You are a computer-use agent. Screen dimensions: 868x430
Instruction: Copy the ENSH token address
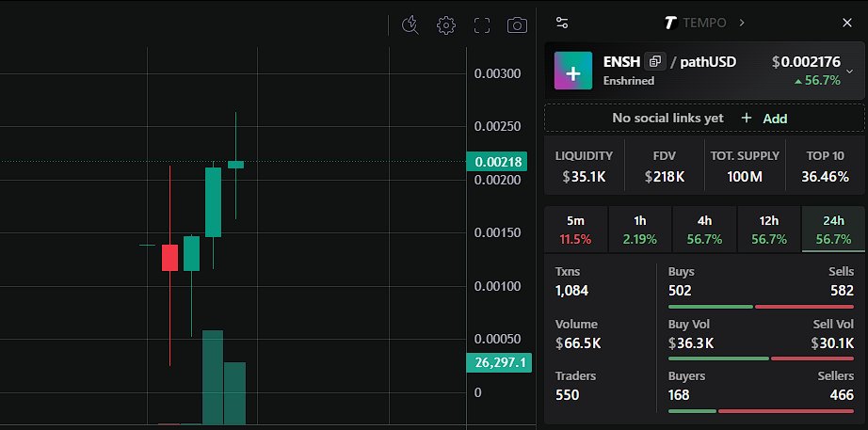[655, 61]
